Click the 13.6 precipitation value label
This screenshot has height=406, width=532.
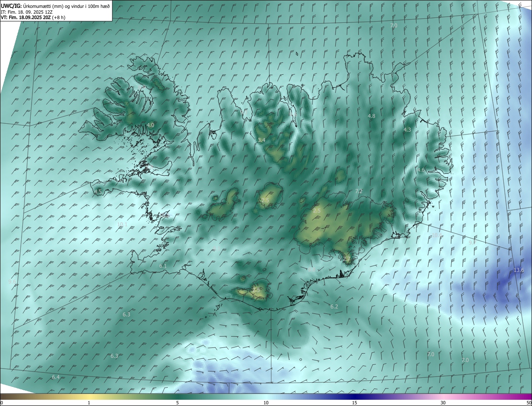(519, 270)
